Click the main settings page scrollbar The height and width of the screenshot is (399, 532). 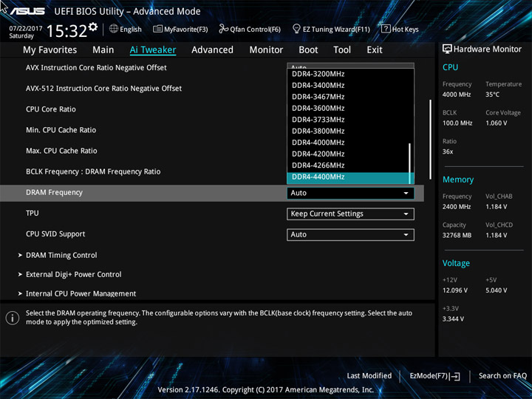(430, 140)
